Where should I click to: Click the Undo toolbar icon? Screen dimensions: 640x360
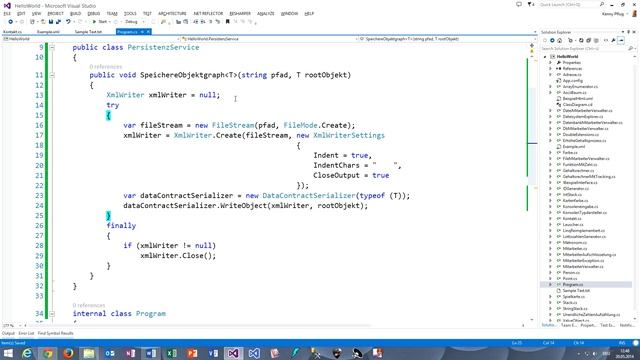tap(68, 22)
